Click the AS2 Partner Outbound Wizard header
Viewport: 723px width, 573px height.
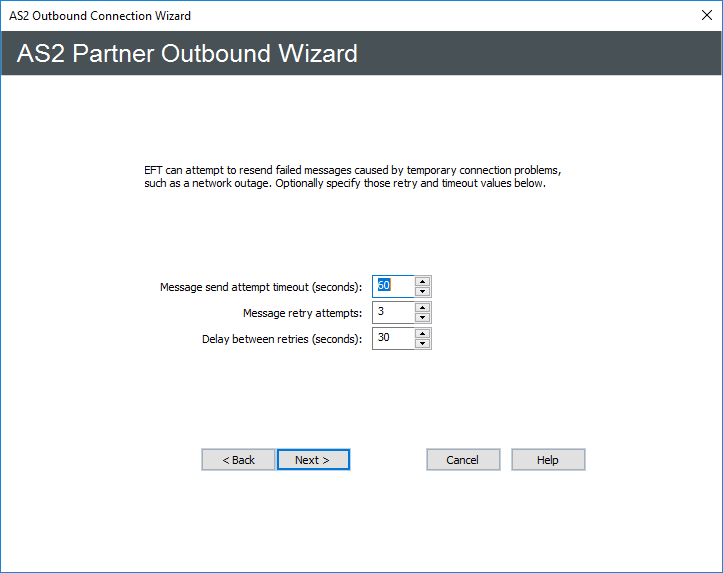[188, 53]
